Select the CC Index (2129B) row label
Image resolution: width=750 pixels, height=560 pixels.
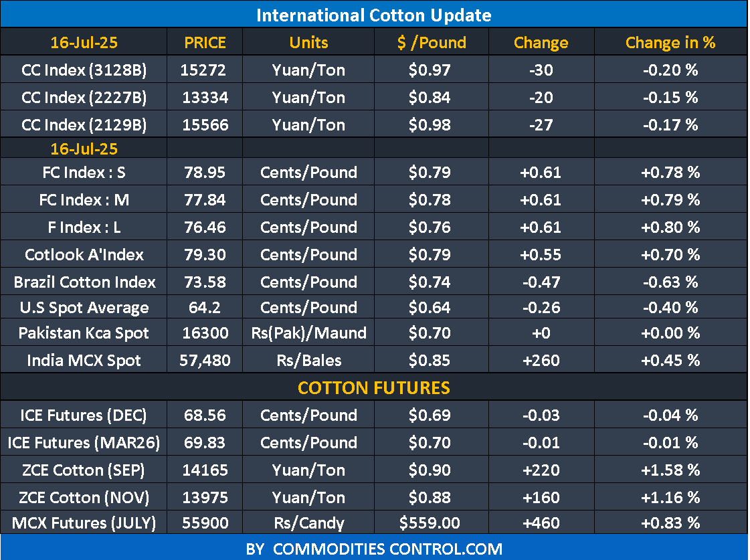click(84, 124)
